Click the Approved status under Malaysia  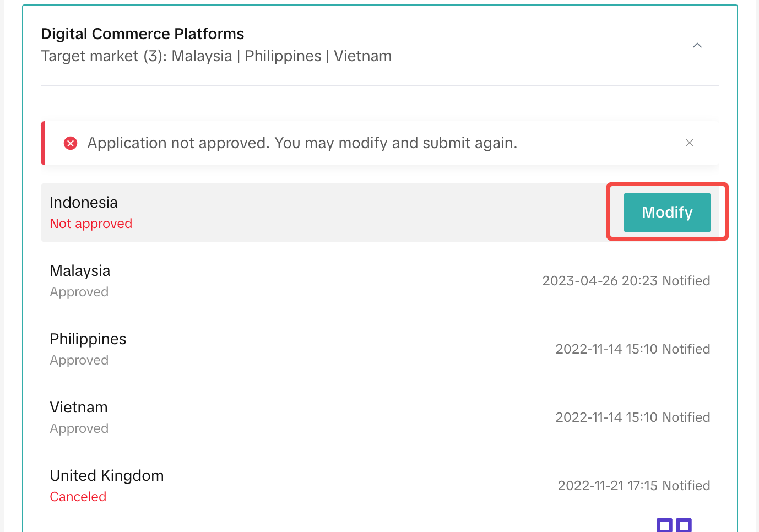(79, 292)
